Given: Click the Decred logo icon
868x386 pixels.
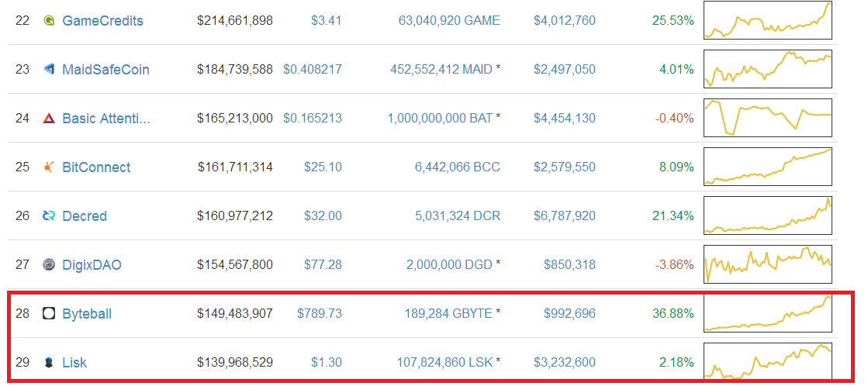Looking at the screenshot, I should [x=49, y=215].
